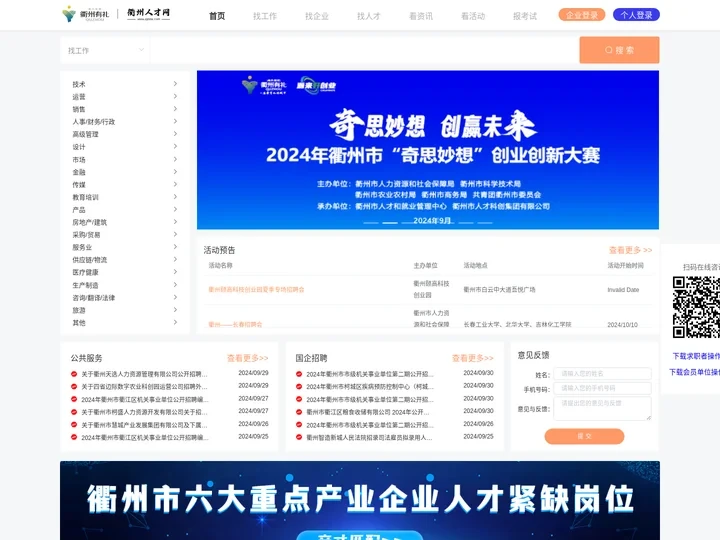Select the last carousel indicator dash

click(x=485, y=223)
